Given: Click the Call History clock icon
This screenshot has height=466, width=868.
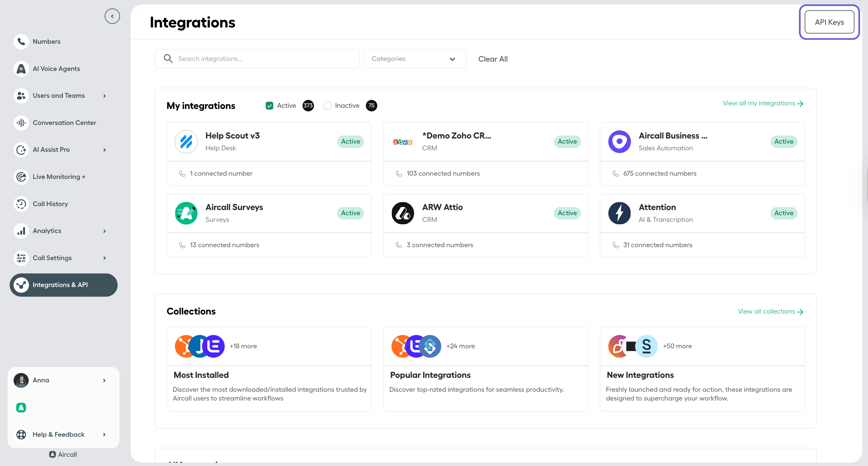Looking at the screenshot, I should [x=21, y=204].
